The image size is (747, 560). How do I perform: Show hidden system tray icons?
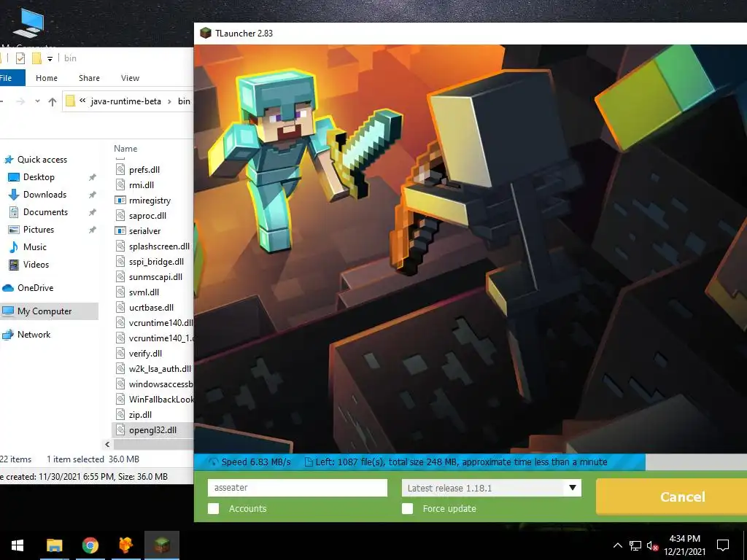coord(617,545)
